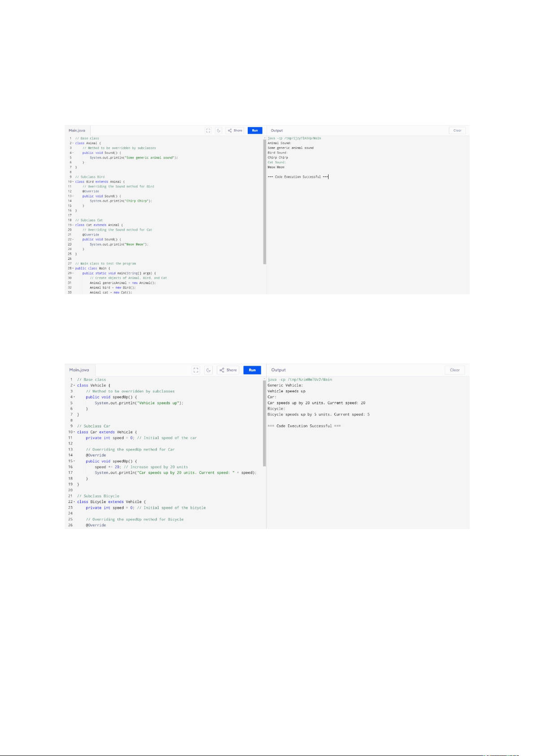Fold the Vehicle base speedUp method
The image size is (535, 756).
(74, 397)
